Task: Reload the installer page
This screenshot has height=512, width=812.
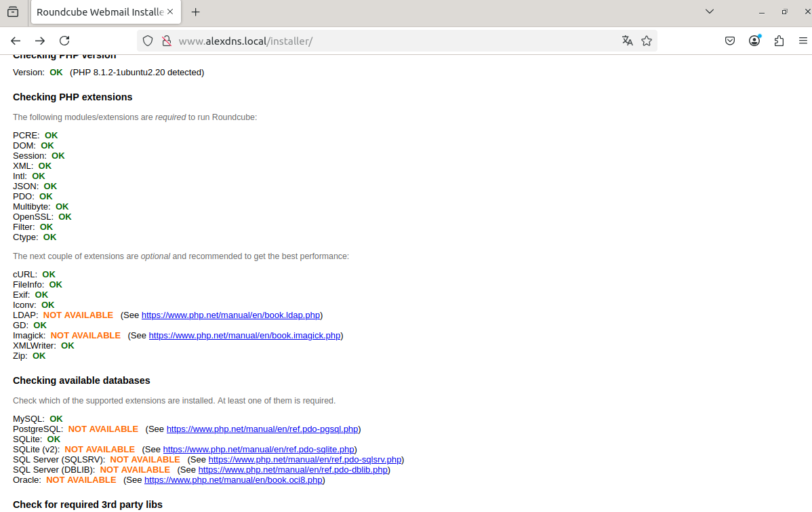Action: click(x=64, y=41)
